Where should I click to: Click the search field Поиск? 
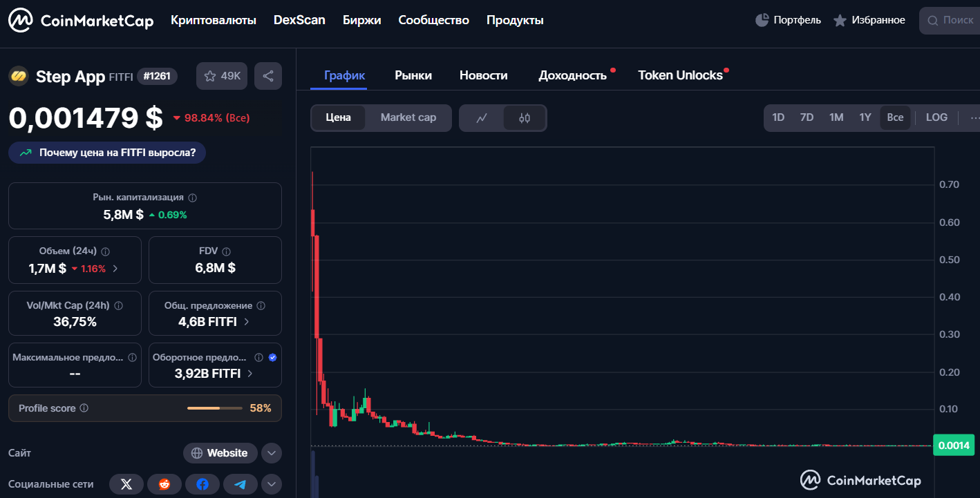click(x=950, y=21)
